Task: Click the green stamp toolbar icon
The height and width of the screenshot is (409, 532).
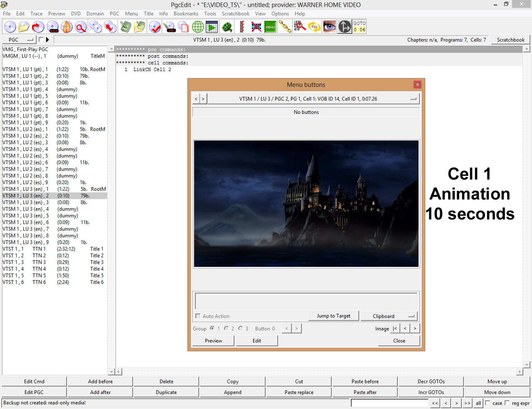Action: tap(126, 27)
